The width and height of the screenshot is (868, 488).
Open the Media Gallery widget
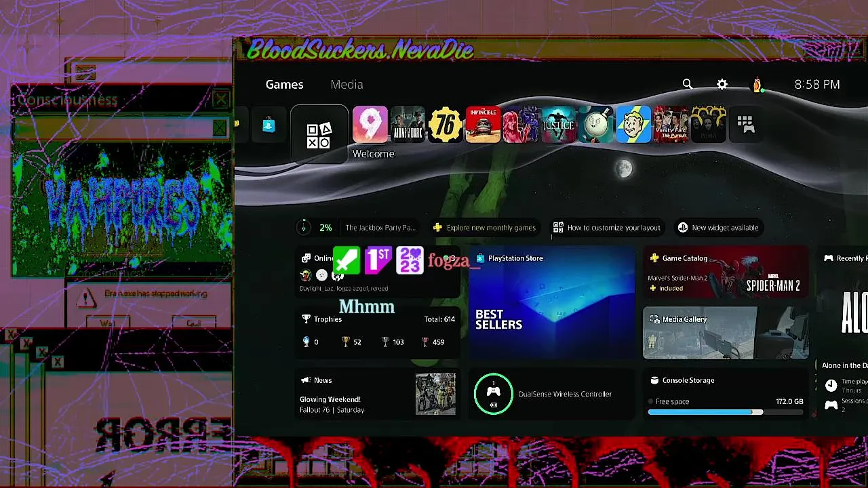point(726,332)
